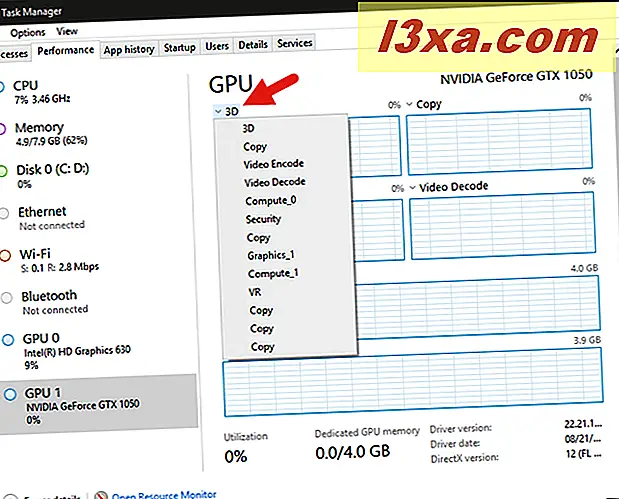This screenshot has height=499, width=619.
Task: Click the GPU 1 circle graph icon
Action: tap(10, 394)
